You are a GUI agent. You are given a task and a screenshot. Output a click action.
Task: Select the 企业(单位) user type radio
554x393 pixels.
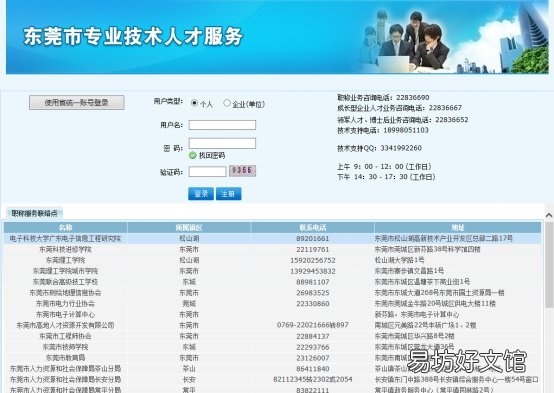click(x=227, y=103)
